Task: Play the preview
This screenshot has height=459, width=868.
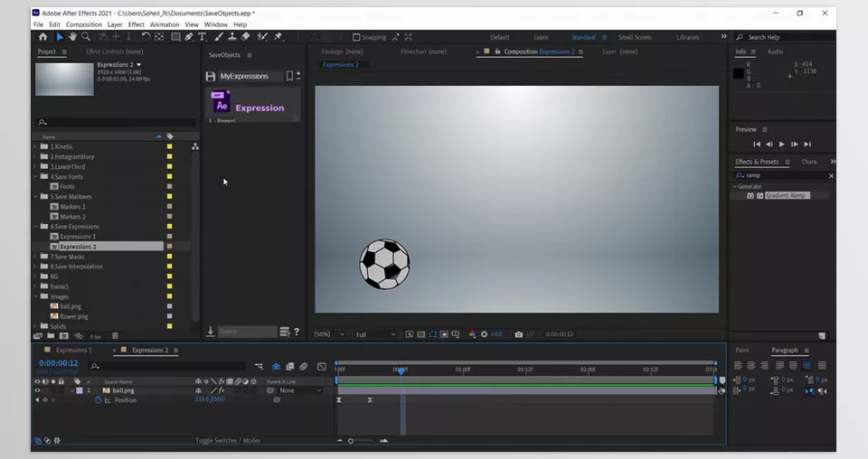Action: coord(781,145)
